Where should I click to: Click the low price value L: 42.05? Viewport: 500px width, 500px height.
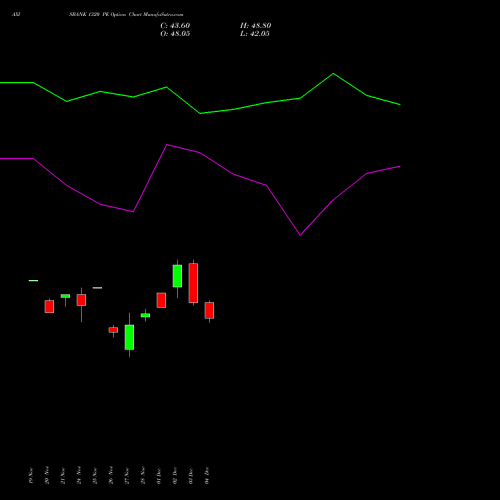click(255, 34)
